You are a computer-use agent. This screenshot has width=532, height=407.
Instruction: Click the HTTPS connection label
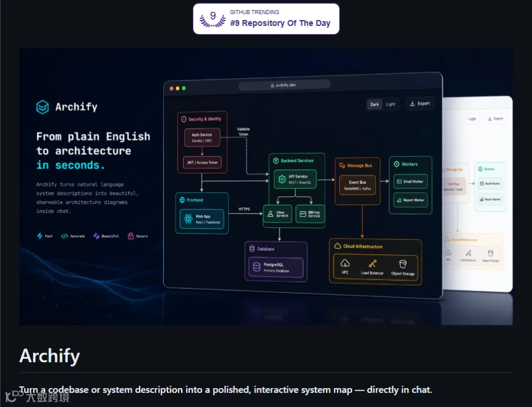tap(244, 209)
